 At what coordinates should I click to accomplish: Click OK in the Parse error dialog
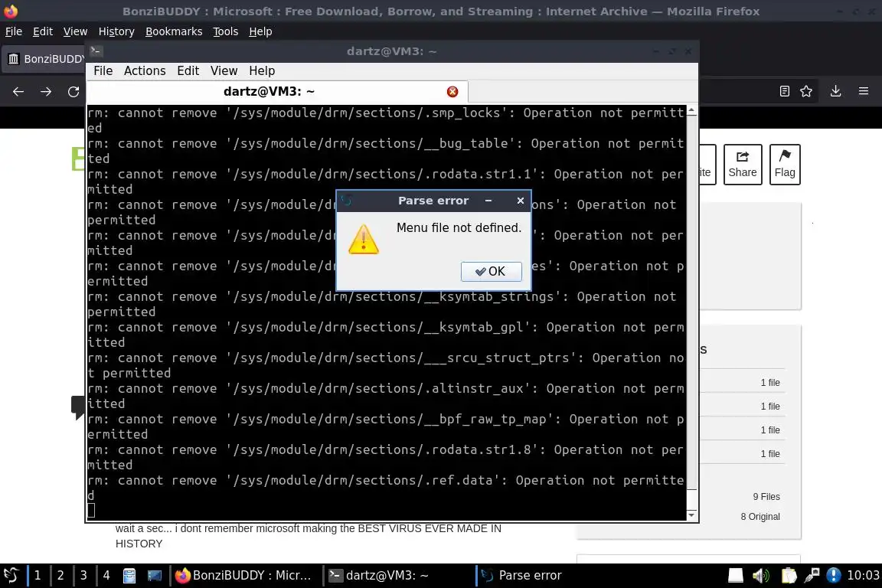(x=491, y=271)
